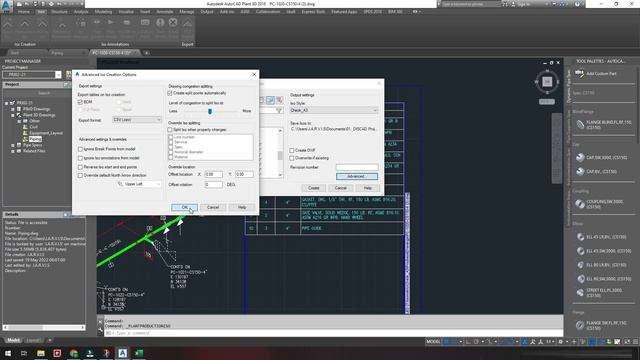The image size is (640, 360).
Task: Enable Ignore Iso annotations from model
Action: pyautogui.click(x=80, y=158)
